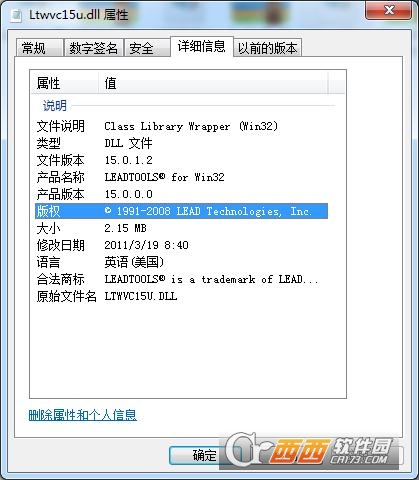Image resolution: width=419 pixels, height=480 pixels.
Task: Click the 删除属性和个人信息 link
Action: [83, 415]
